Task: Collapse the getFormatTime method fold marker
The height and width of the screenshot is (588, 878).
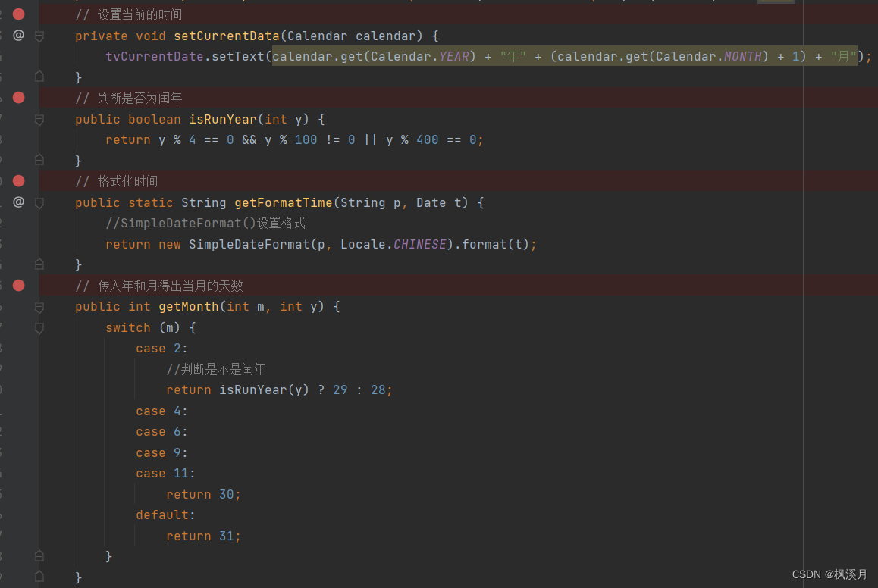Action: [39, 202]
